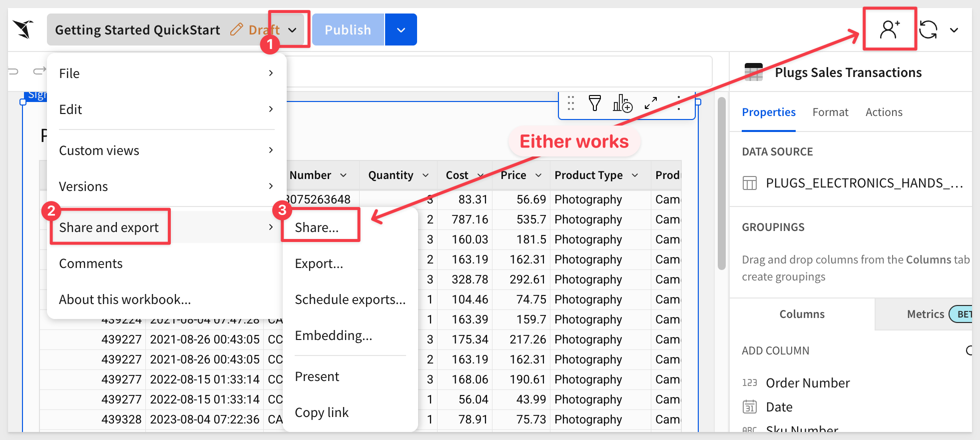The height and width of the screenshot is (440, 980).
Task: Choose Embedding... option
Action: pyautogui.click(x=350, y=335)
